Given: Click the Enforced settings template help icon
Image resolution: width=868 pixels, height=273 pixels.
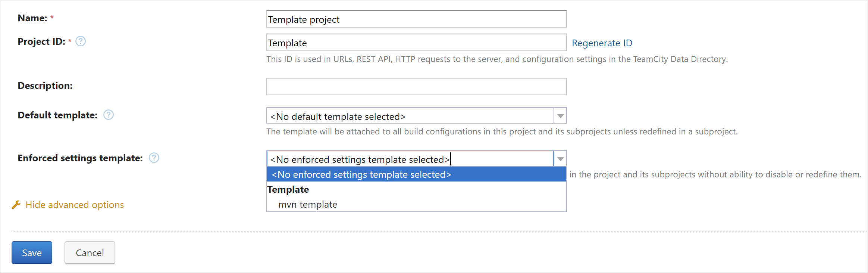Looking at the screenshot, I should pyautogui.click(x=154, y=158).
